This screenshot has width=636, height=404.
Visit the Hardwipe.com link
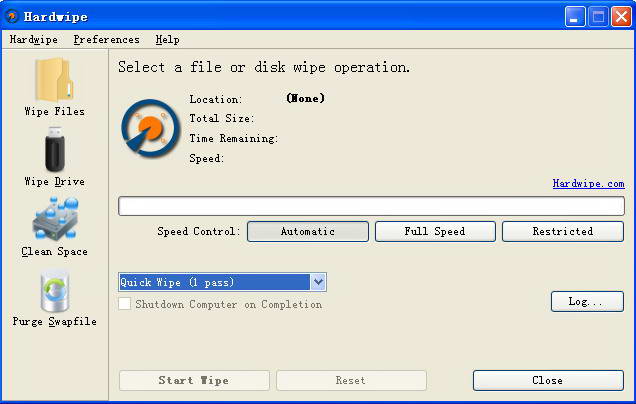click(x=589, y=184)
